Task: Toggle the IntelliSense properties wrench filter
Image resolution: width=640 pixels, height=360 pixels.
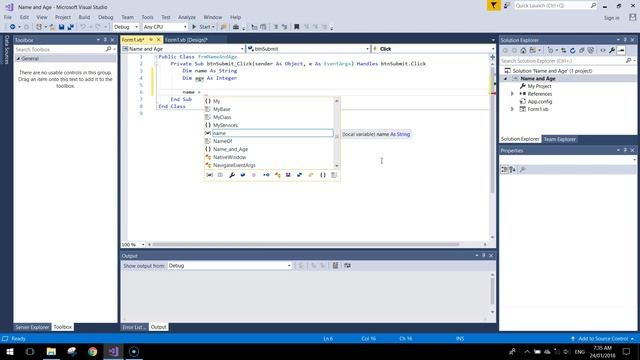Action: point(232,175)
